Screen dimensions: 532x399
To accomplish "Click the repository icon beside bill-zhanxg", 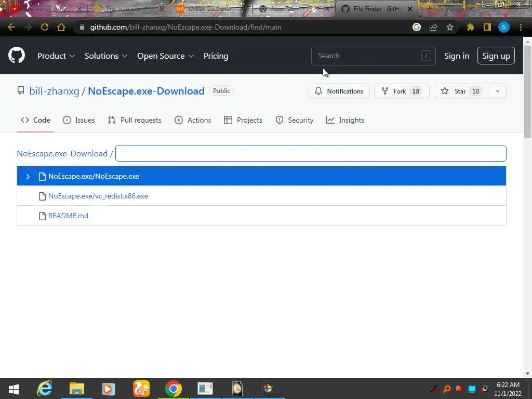I will point(21,90).
